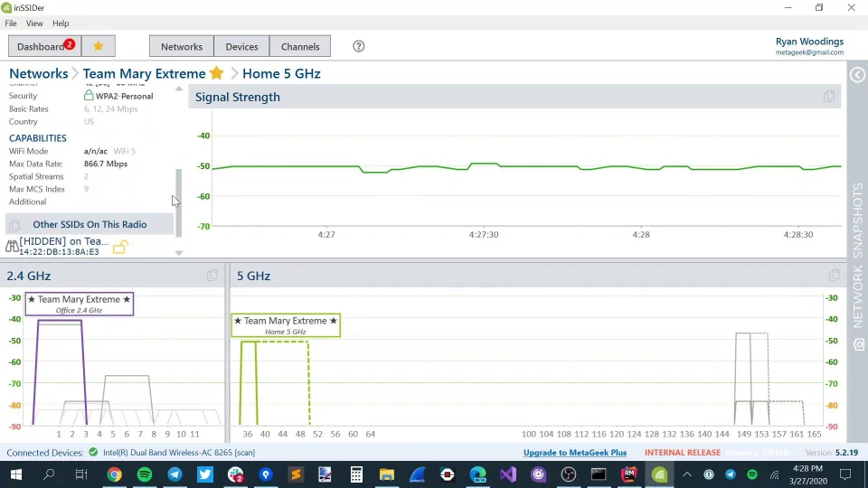Click the Max Data Rate 866.7 Mbps value

[x=106, y=164]
